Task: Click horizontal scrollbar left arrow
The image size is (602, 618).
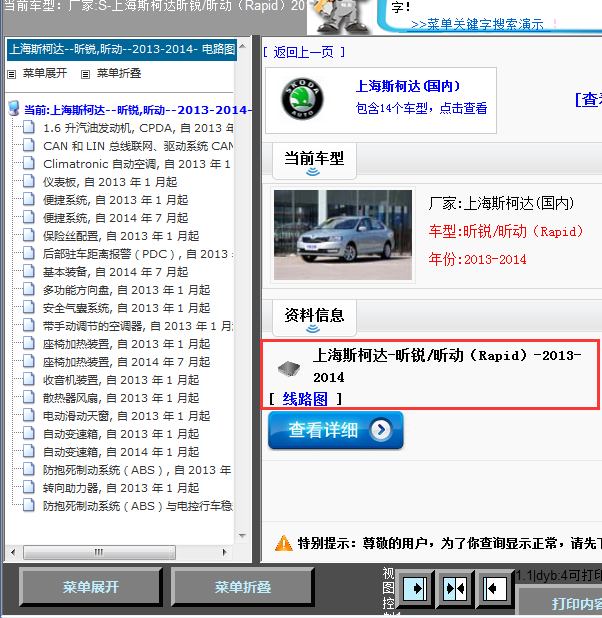Action: click(13, 552)
